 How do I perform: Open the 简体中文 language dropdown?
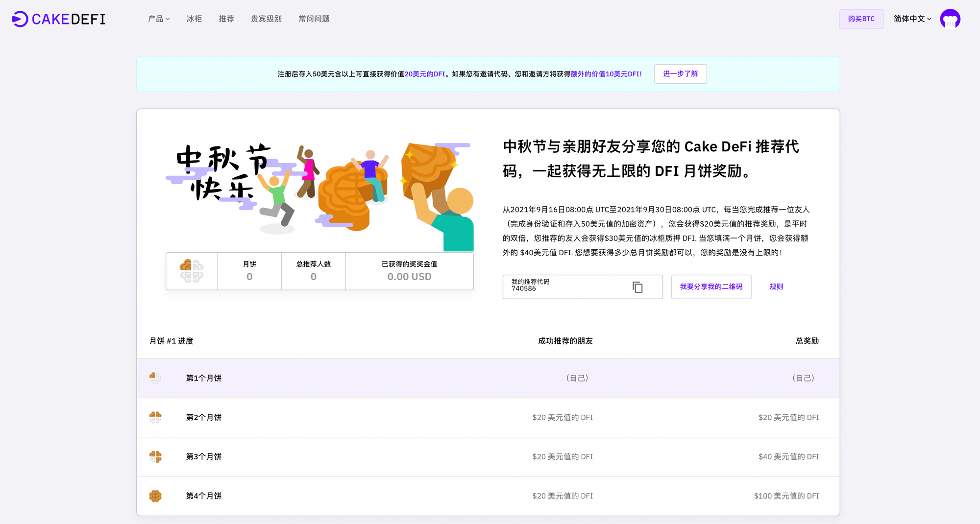[x=912, y=19]
